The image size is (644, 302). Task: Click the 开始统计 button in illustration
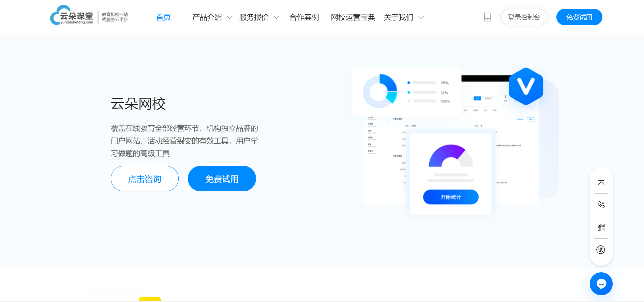tap(451, 197)
